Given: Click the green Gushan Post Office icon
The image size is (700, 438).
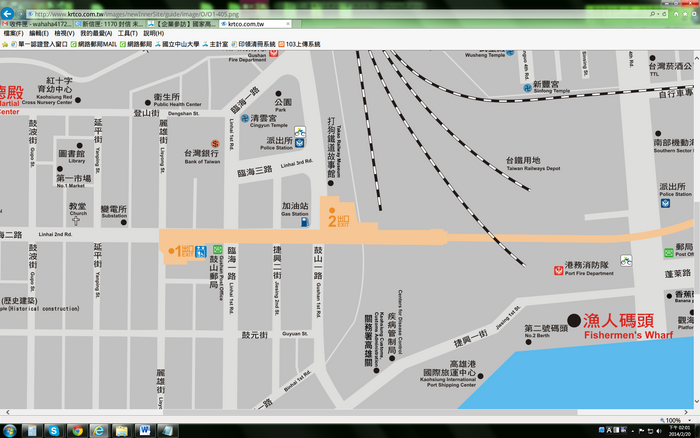Looking at the screenshot, I should coord(217,249).
